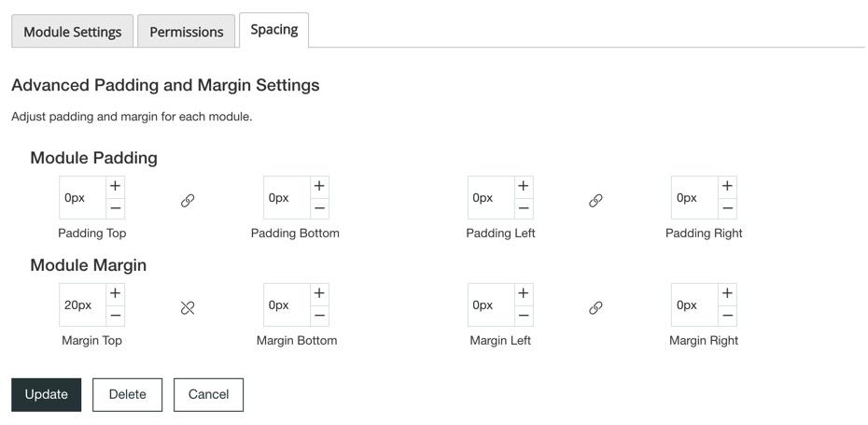The image size is (868, 425).
Task: Switch to the Permissions tab
Action: (x=187, y=32)
